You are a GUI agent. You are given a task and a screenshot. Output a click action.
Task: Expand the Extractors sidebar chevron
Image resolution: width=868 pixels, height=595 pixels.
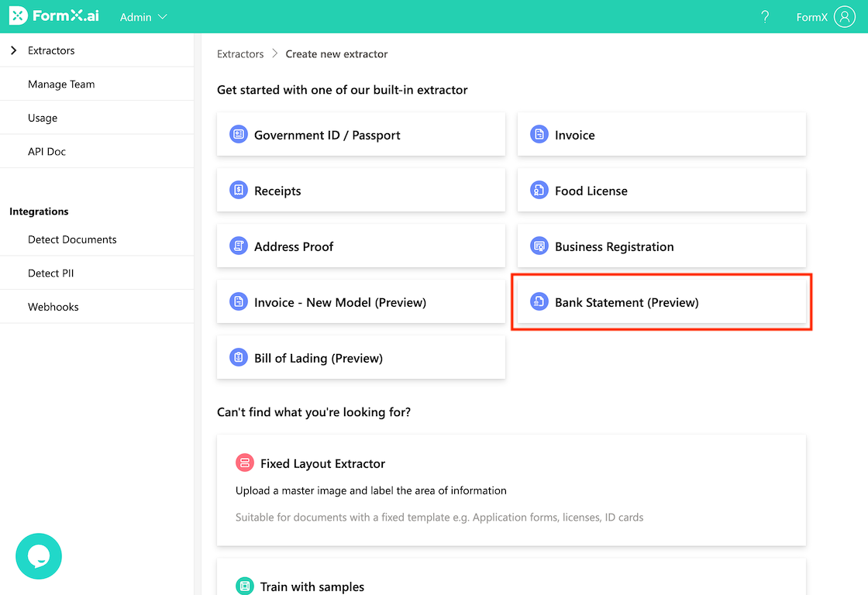[14, 50]
